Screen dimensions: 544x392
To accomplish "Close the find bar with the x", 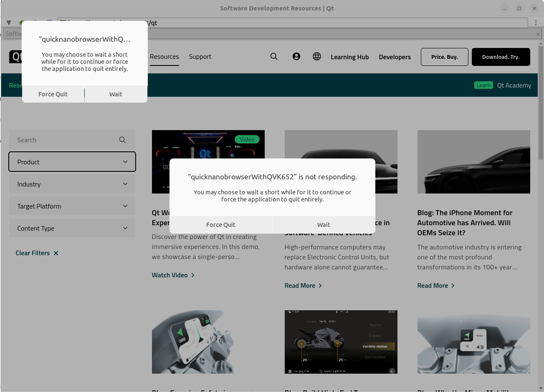I will [538, 34].
